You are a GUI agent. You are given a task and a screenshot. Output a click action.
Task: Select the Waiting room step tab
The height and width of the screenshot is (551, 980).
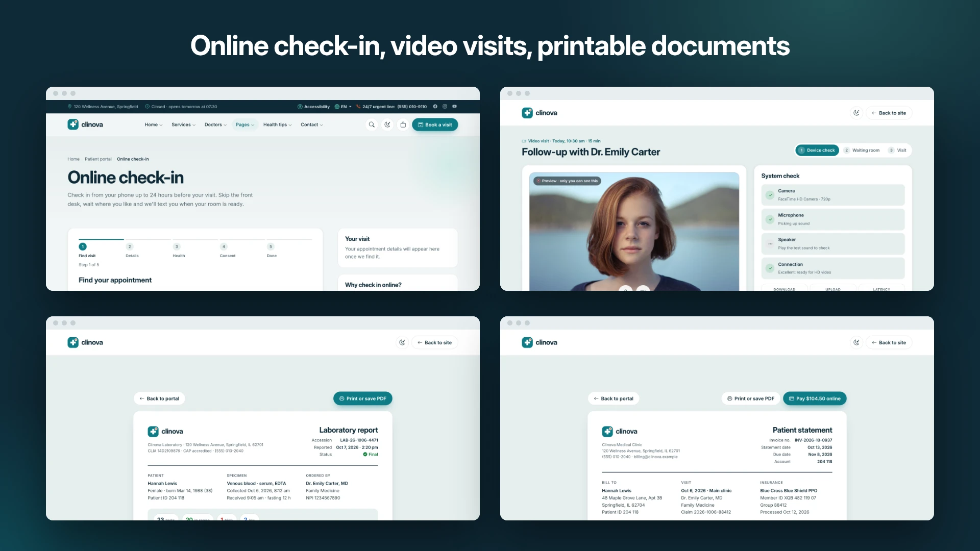(x=862, y=150)
